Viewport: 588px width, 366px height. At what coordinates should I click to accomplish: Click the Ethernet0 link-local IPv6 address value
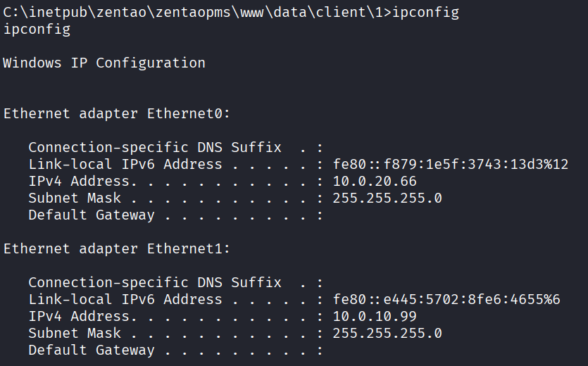[451, 164]
